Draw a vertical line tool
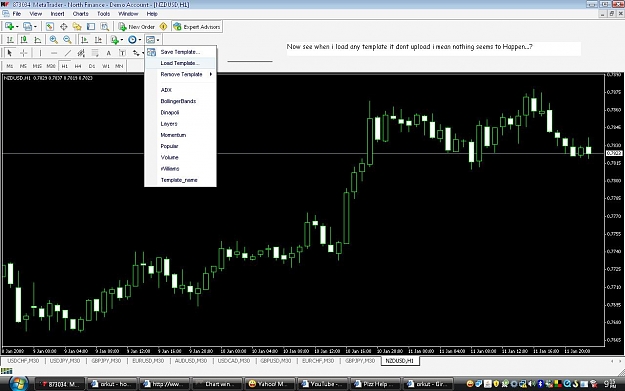Viewport: 625px width, 391px height. click(x=40, y=53)
